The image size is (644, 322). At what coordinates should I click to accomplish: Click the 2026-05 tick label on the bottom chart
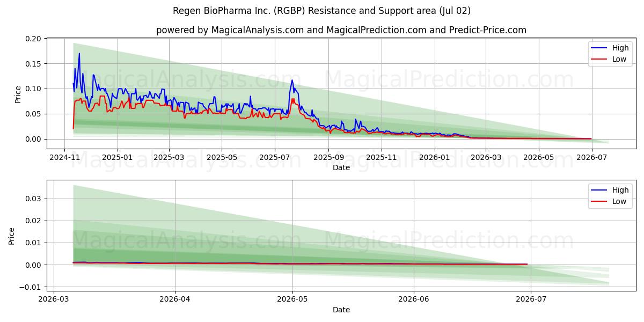click(292, 300)
